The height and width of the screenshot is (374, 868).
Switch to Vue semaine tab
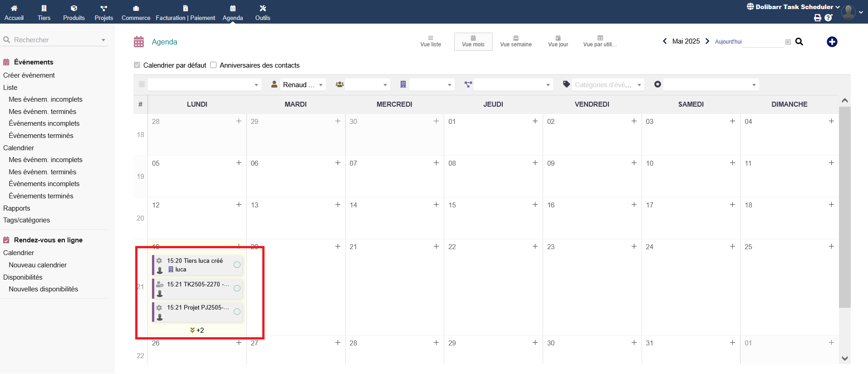[515, 41]
